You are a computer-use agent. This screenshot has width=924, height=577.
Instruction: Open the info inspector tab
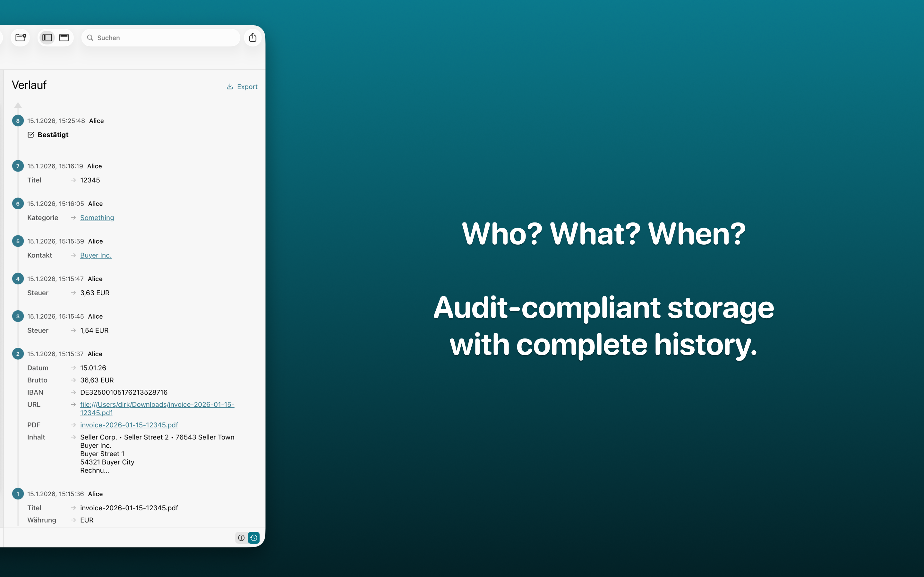click(241, 538)
